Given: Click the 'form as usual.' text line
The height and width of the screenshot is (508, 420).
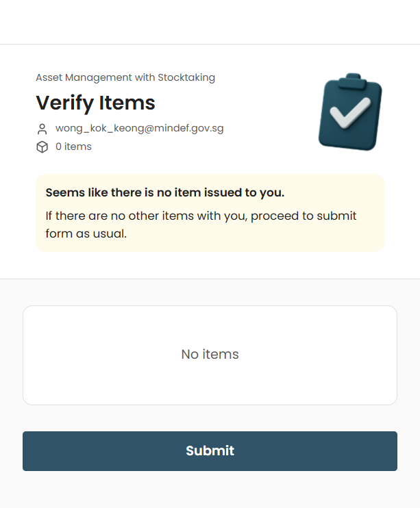Looking at the screenshot, I should pyautogui.click(x=86, y=233).
